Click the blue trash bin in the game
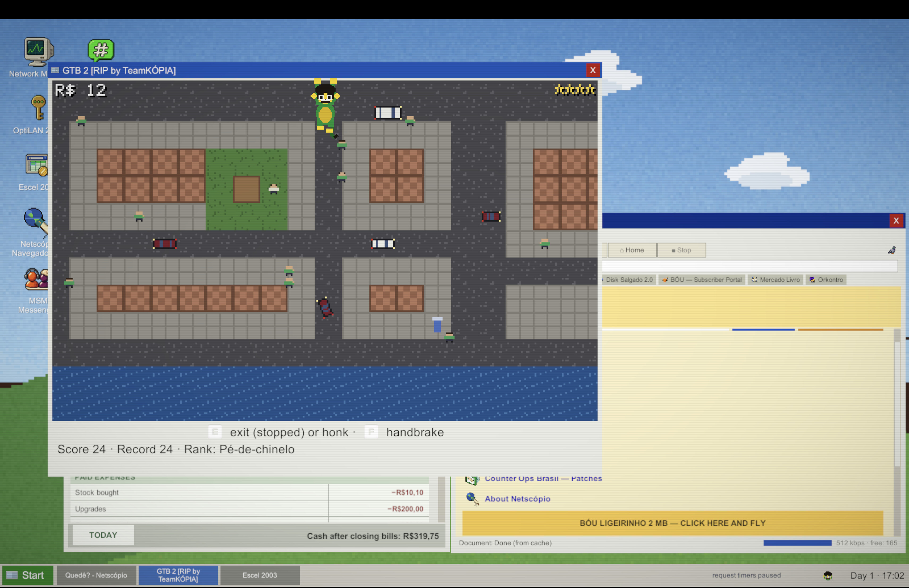 (x=437, y=324)
